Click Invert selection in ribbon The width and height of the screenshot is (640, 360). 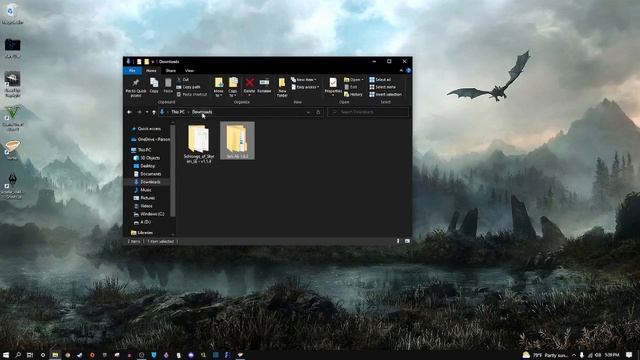coord(385,94)
